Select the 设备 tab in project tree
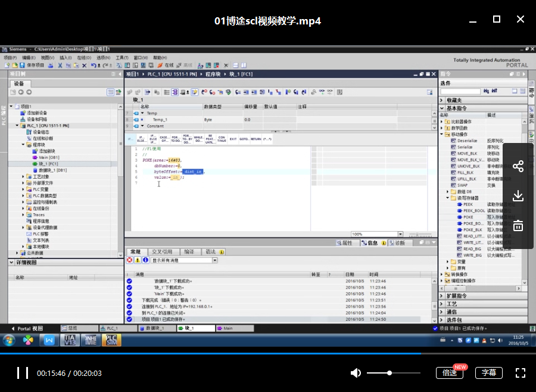This screenshot has width=536, height=392. [19, 83]
